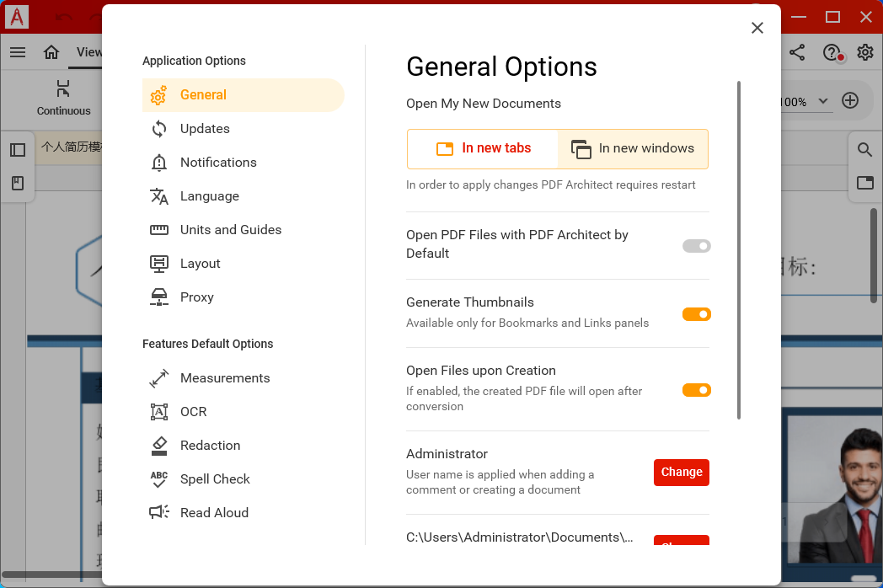Image resolution: width=883 pixels, height=588 pixels.
Task: Open Units and Guides ruler settings
Action: (x=230, y=230)
